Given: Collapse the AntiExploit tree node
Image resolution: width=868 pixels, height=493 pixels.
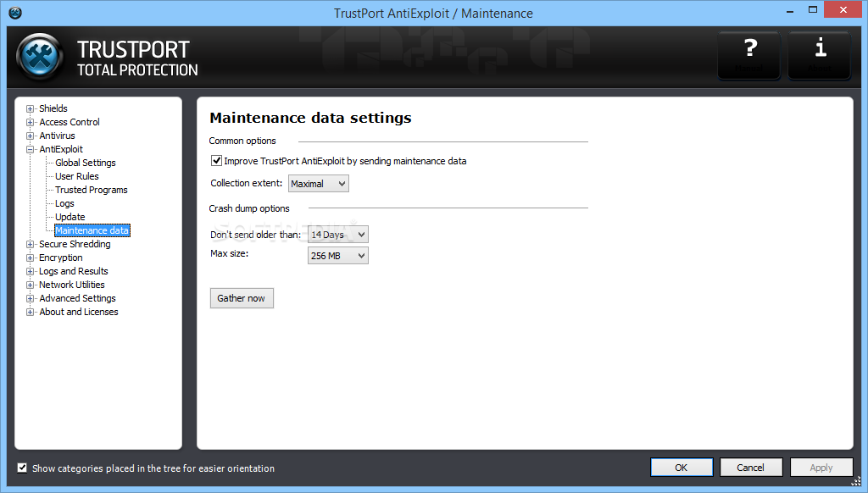Looking at the screenshot, I should point(30,149).
